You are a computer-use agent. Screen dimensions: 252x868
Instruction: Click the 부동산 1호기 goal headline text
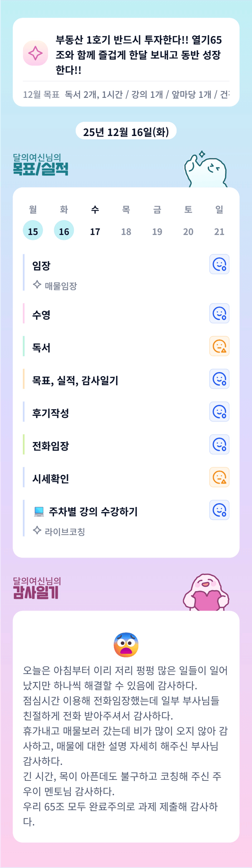pyautogui.click(x=138, y=55)
